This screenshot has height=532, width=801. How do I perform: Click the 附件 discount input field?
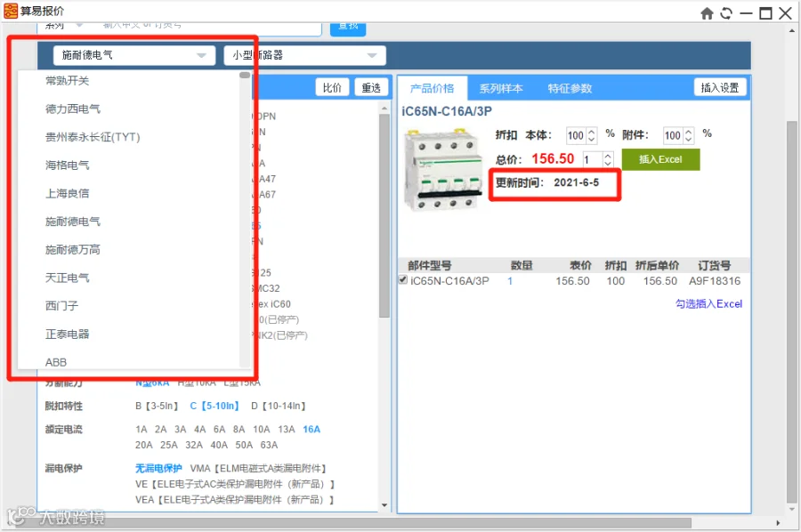pos(673,135)
